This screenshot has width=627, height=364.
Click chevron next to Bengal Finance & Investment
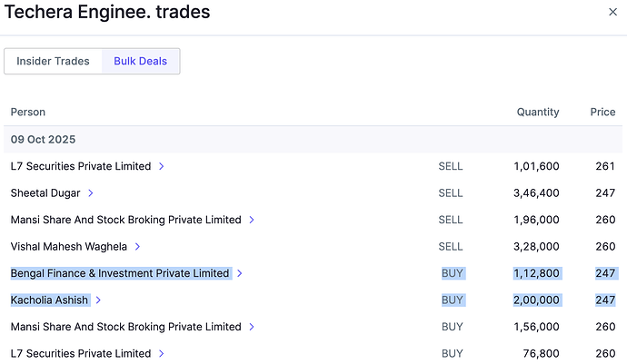240,273
